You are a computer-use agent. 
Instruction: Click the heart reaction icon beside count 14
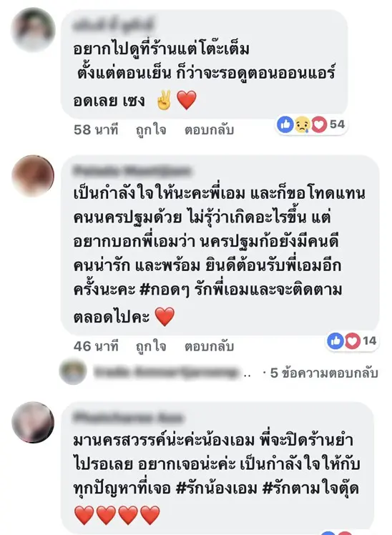(352, 340)
